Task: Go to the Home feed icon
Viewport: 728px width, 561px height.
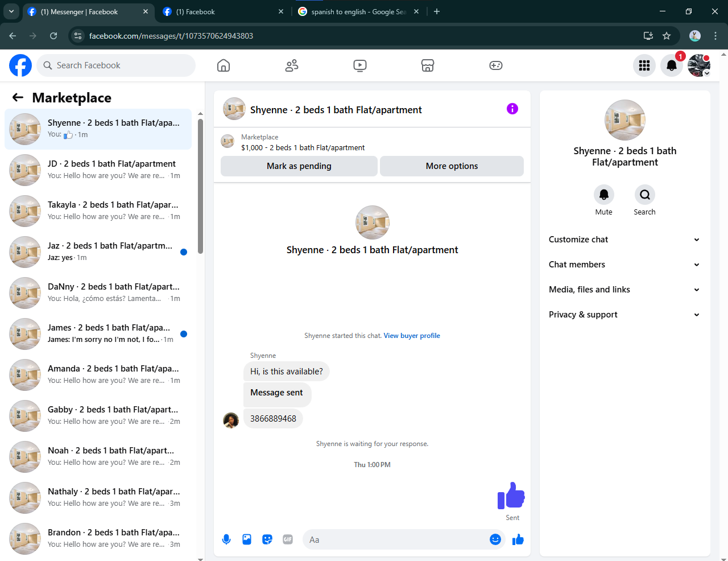Action: click(x=224, y=65)
